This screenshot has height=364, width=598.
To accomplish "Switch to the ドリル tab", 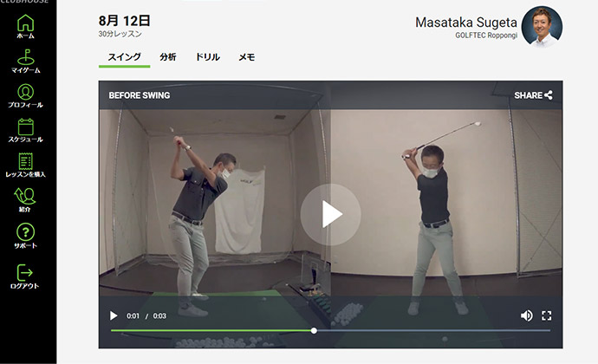I will 207,57.
